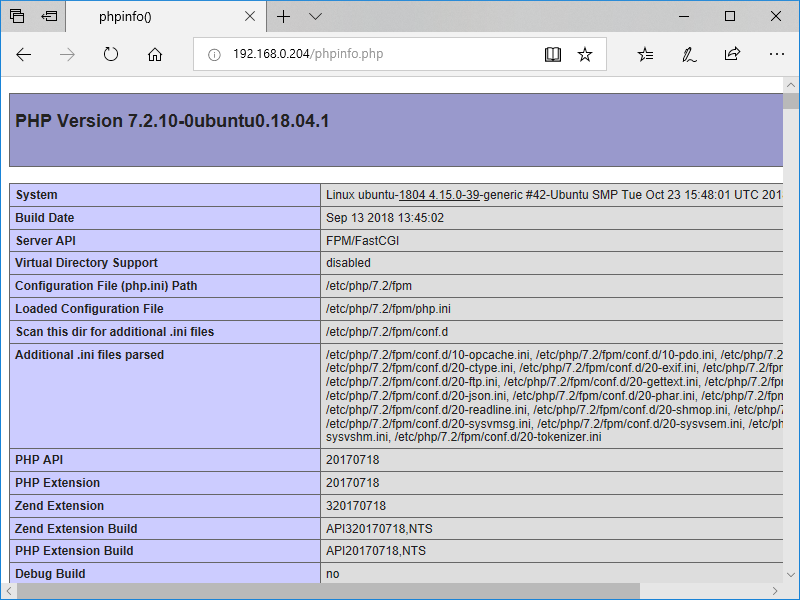The height and width of the screenshot is (600, 800).
Task: Click Virtual Directory Support label
Action: (x=86, y=263)
